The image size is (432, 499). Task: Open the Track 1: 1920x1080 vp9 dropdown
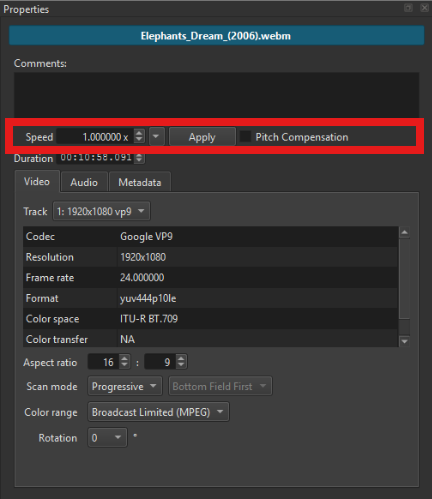click(101, 211)
